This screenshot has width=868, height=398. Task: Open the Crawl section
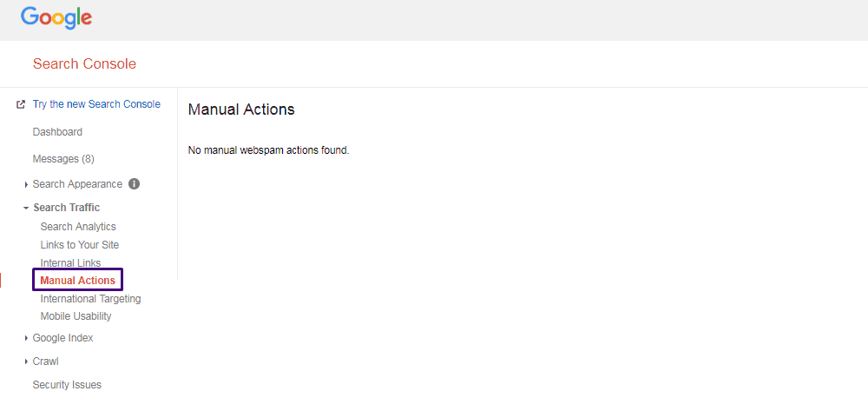(45, 362)
